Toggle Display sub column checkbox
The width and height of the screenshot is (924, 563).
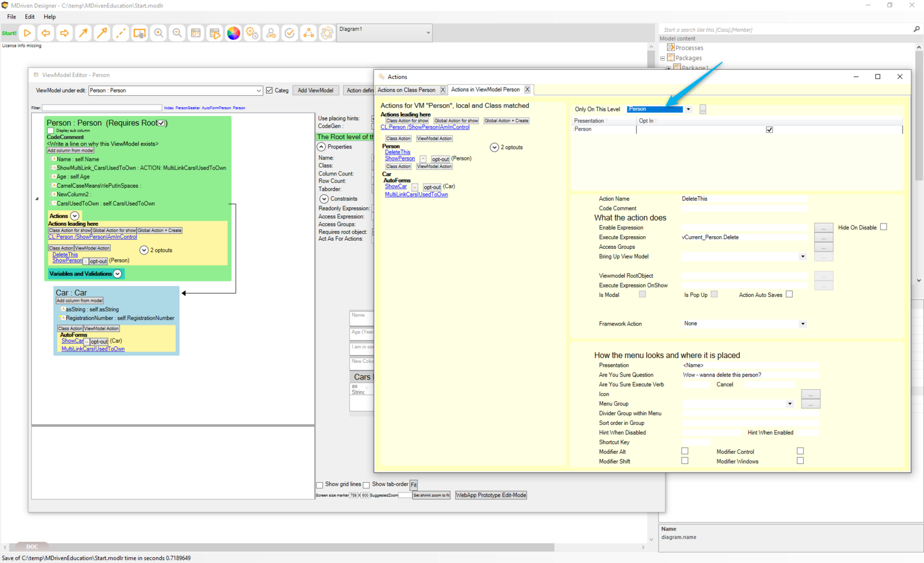pos(51,131)
